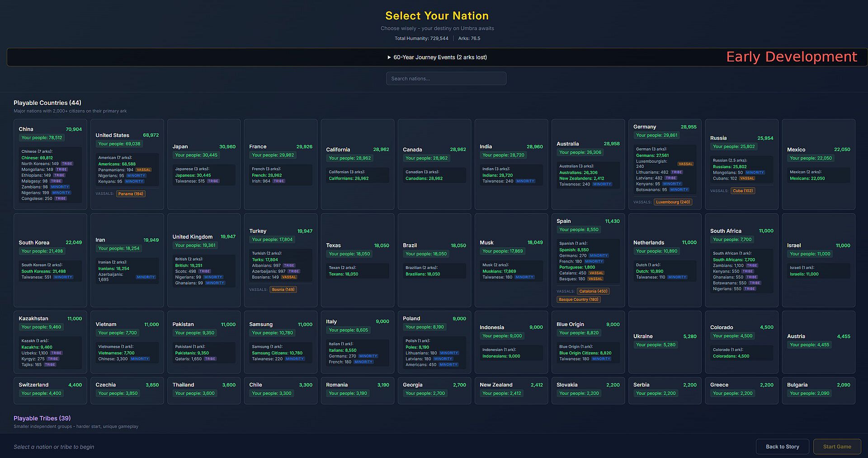The image size is (868, 458).
Task: Pick the Texas nation card
Action: click(x=358, y=260)
